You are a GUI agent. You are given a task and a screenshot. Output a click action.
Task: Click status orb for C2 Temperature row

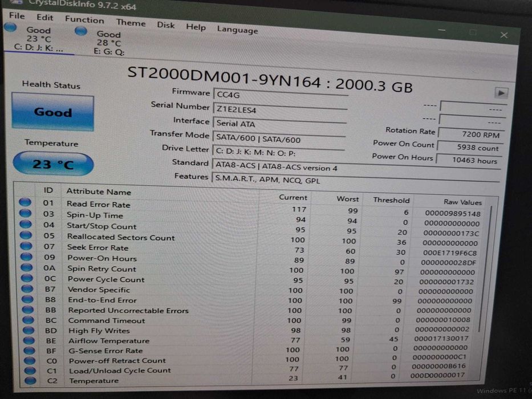[x=31, y=380]
